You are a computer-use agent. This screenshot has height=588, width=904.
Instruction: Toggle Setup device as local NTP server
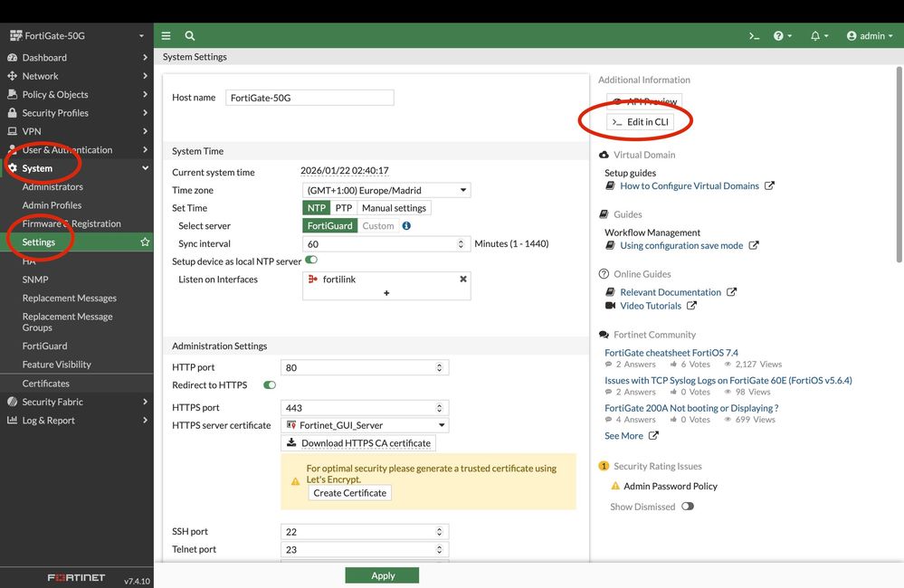tap(311, 260)
